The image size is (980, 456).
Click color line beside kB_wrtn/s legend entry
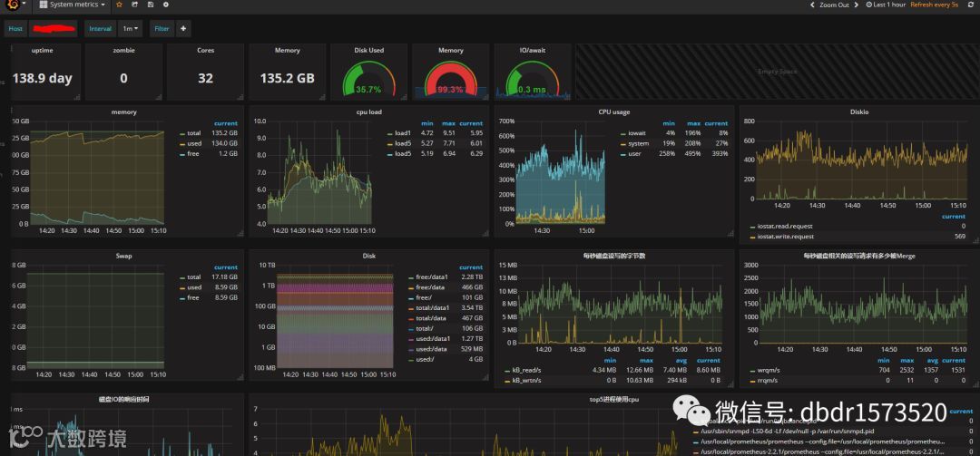click(x=507, y=380)
